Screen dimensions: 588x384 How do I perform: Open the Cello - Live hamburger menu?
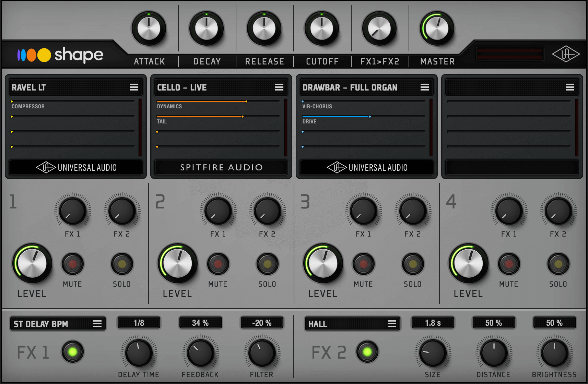(280, 87)
